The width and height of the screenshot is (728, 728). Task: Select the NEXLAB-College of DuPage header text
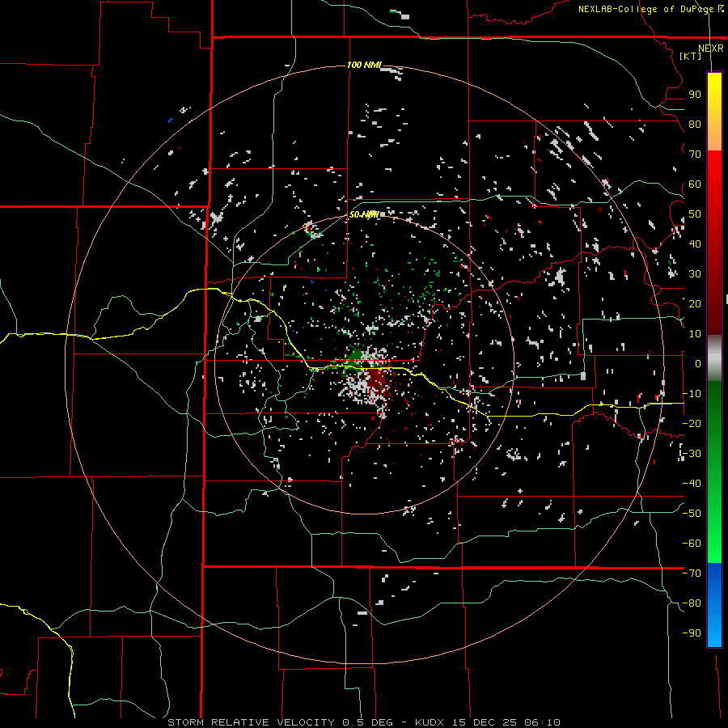(647, 9)
